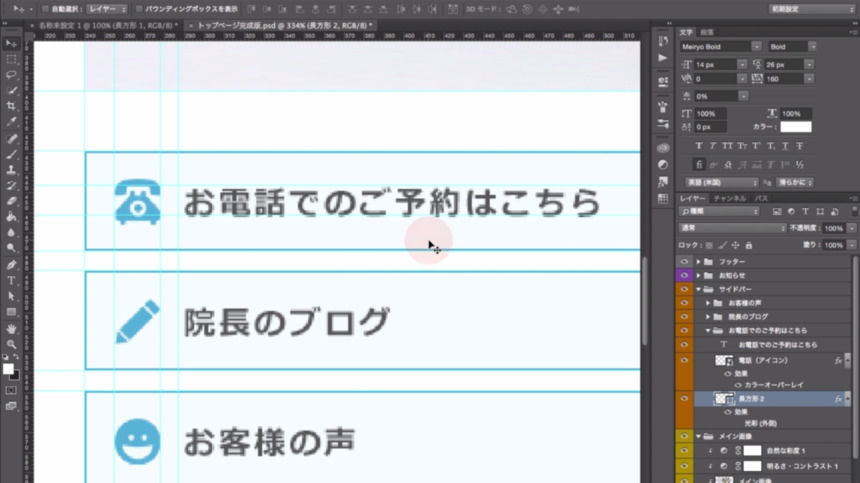Enable バウンディングボックスを表示 checkbox
This screenshot has width=860, height=483.
point(139,9)
